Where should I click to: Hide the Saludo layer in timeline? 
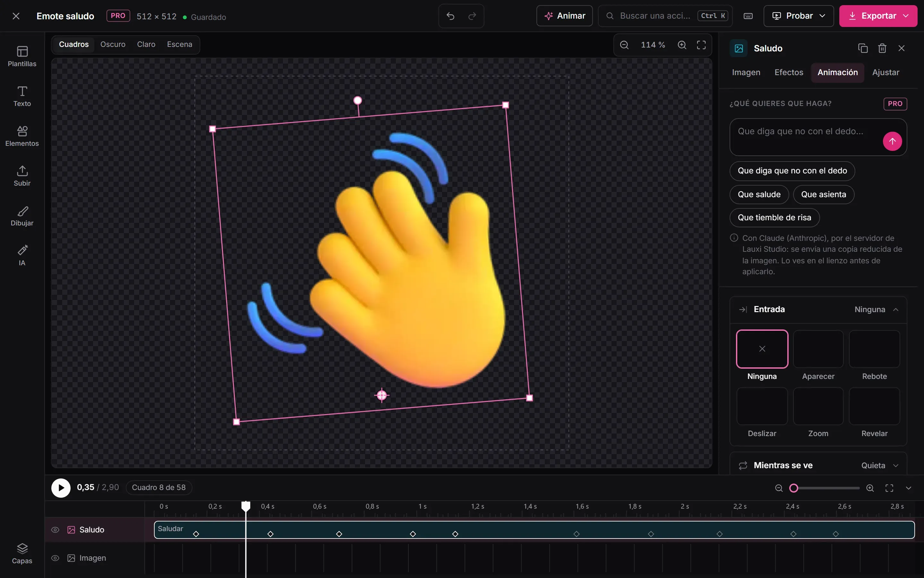(56, 530)
